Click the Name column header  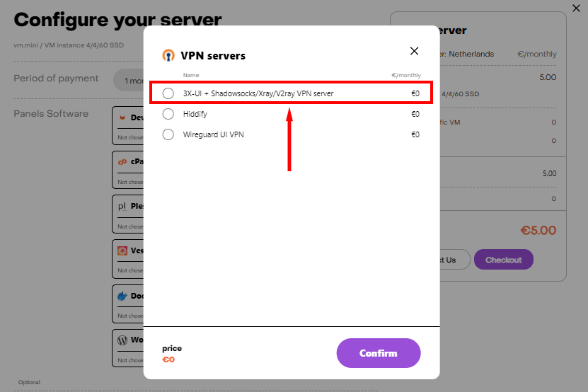pyautogui.click(x=191, y=75)
